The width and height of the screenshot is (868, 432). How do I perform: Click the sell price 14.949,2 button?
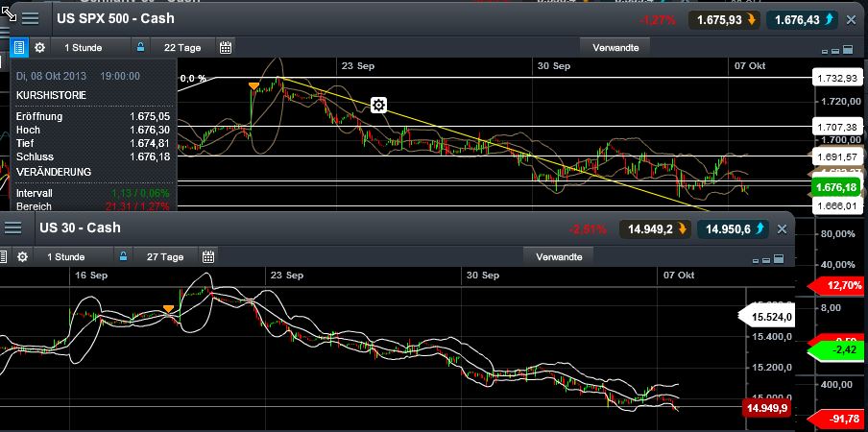[x=656, y=229]
